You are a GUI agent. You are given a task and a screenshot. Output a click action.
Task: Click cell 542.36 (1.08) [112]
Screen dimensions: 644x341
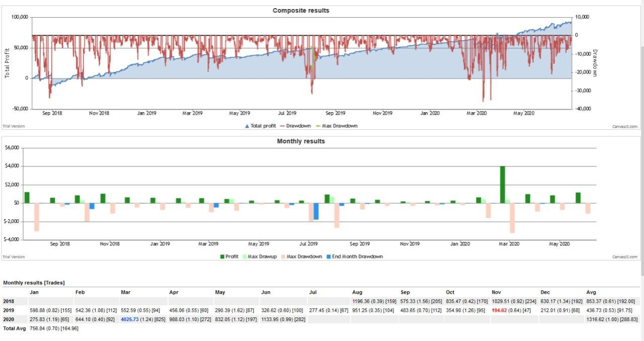point(97,310)
